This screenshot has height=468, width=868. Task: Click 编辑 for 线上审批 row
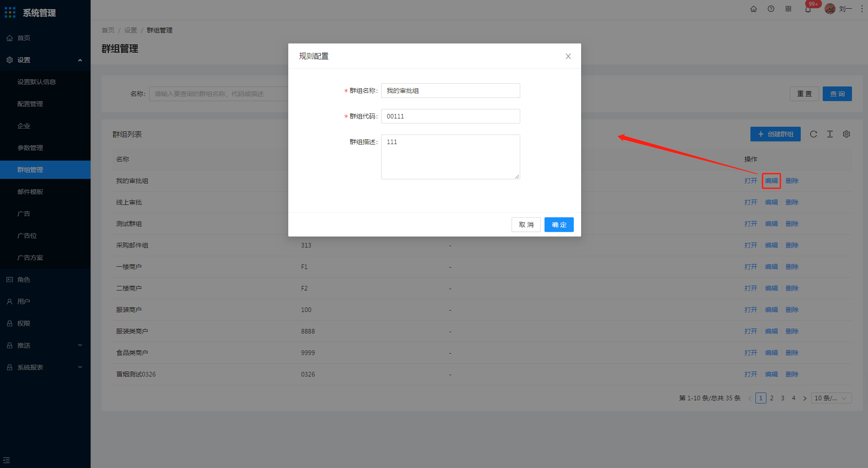pyautogui.click(x=771, y=202)
